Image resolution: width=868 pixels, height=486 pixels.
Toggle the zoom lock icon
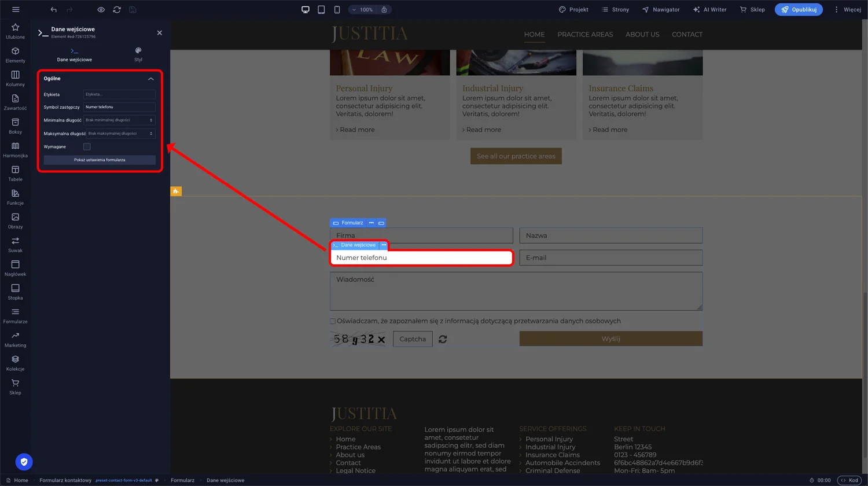point(382,9)
